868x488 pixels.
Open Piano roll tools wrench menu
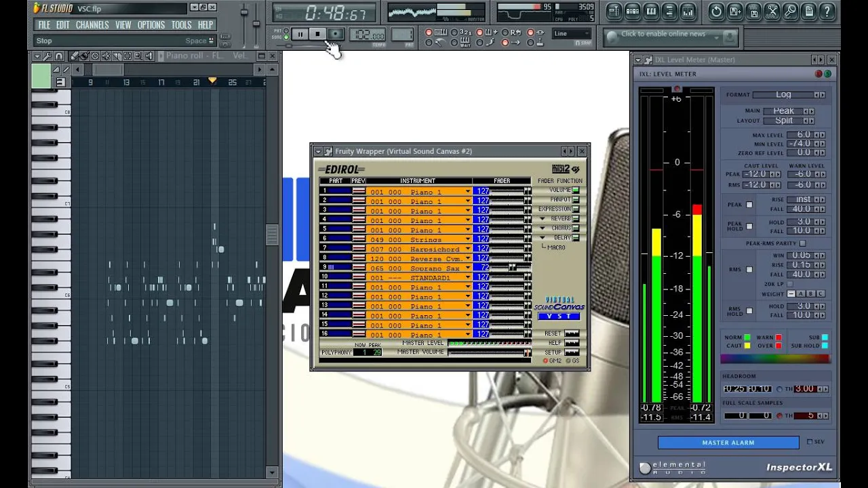[x=49, y=56]
